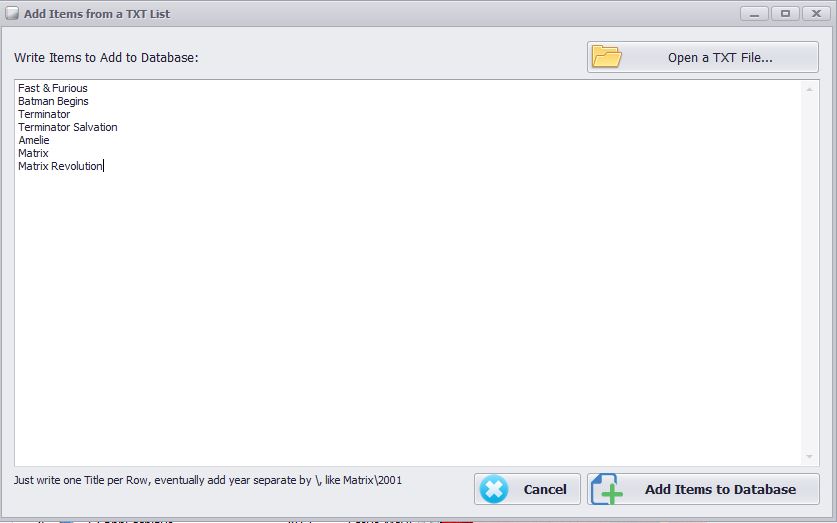837x523 pixels.
Task: Click the blue X icon beside Cancel
Action: click(x=494, y=489)
